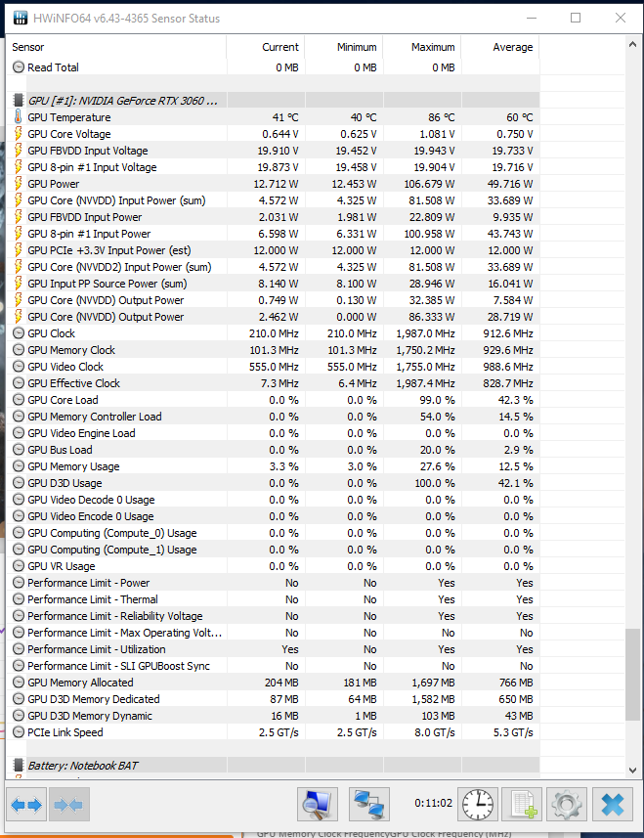Click the GPU Memory Clock circle icon
The width and height of the screenshot is (644, 838).
(x=19, y=350)
